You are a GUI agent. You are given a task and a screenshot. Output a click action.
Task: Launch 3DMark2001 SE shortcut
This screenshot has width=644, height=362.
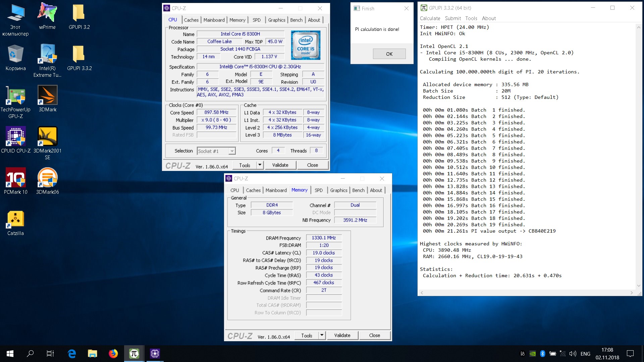click(x=47, y=143)
